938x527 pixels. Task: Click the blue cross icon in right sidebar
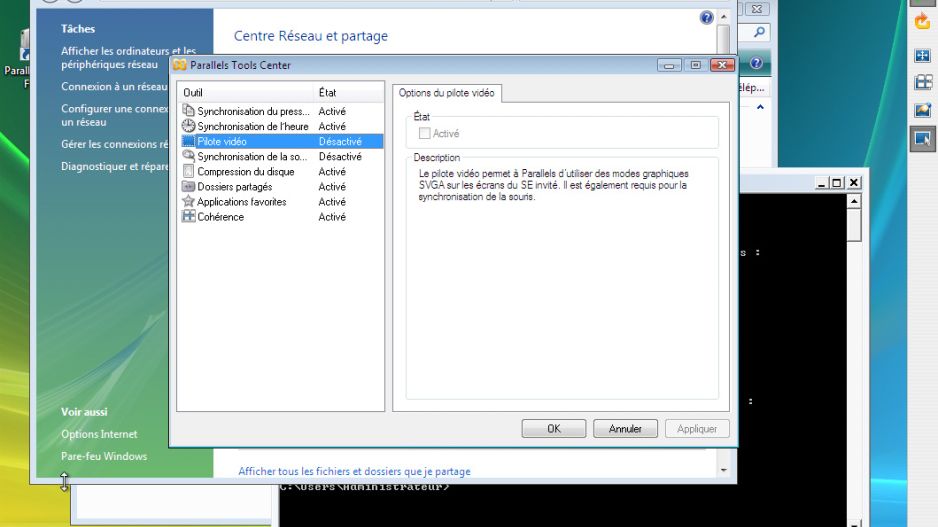coord(922,56)
